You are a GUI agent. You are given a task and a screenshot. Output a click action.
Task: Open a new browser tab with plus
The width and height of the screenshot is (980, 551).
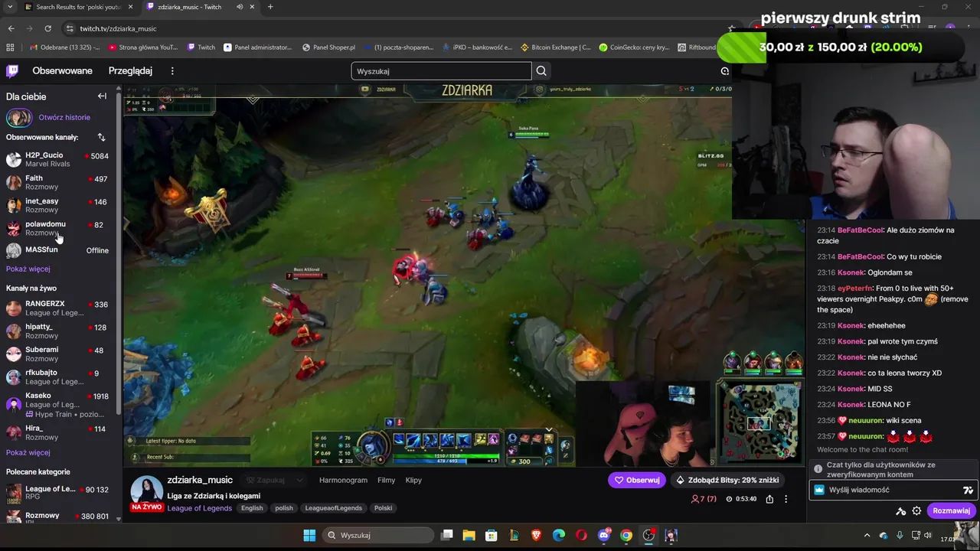click(270, 7)
